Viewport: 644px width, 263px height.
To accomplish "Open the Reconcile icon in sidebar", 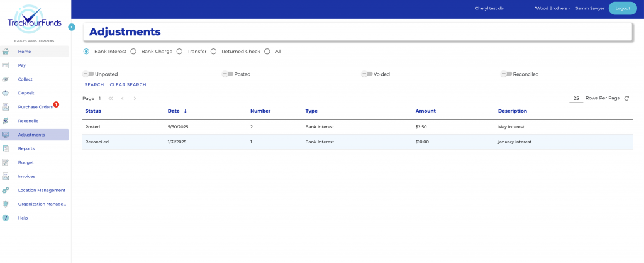I will [6, 121].
